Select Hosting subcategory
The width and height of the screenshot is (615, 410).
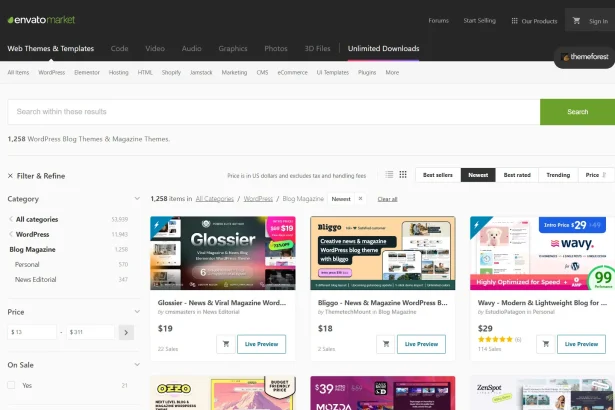[x=118, y=73]
